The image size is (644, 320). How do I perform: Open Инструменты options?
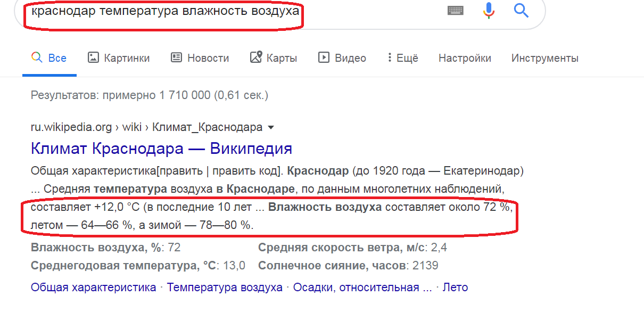tap(544, 58)
